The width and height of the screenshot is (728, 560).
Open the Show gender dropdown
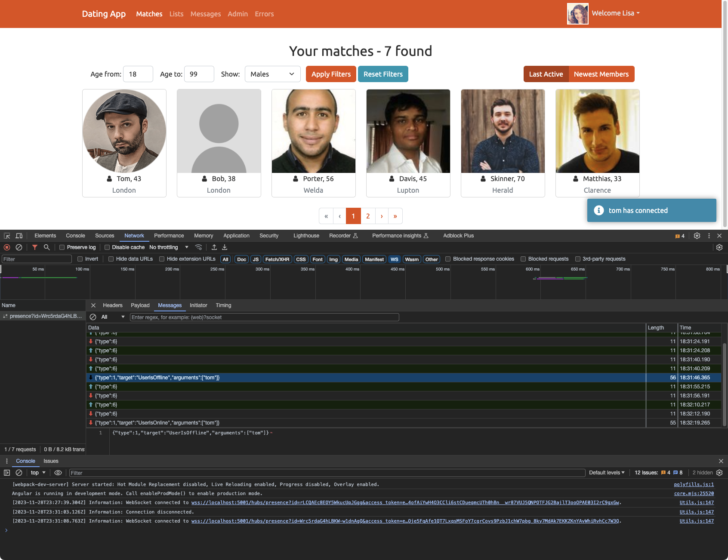272,74
